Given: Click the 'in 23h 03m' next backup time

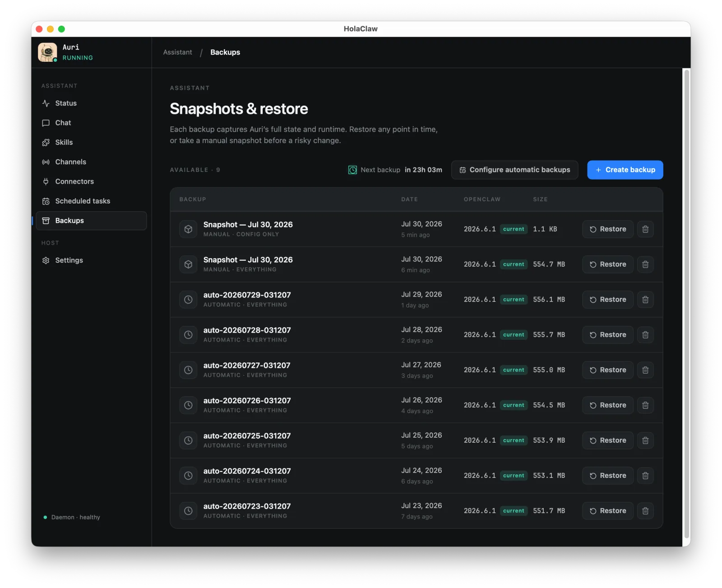Looking at the screenshot, I should point(423,170).
